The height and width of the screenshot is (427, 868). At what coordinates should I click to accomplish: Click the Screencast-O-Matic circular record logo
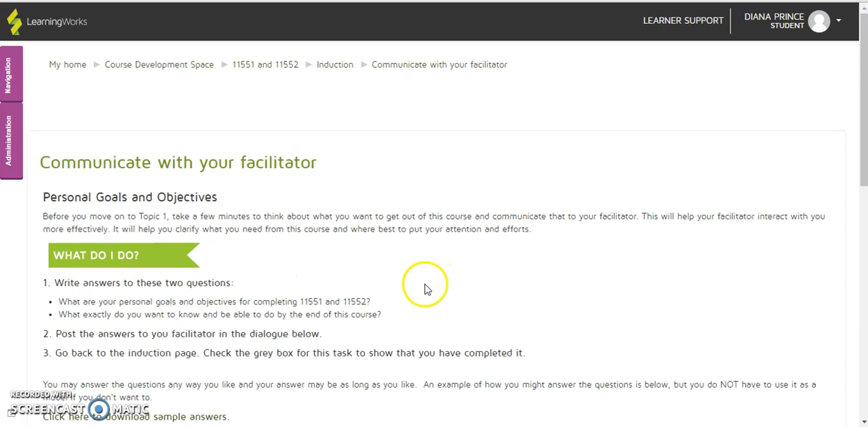pyautogui.click(x=98, y=410)
